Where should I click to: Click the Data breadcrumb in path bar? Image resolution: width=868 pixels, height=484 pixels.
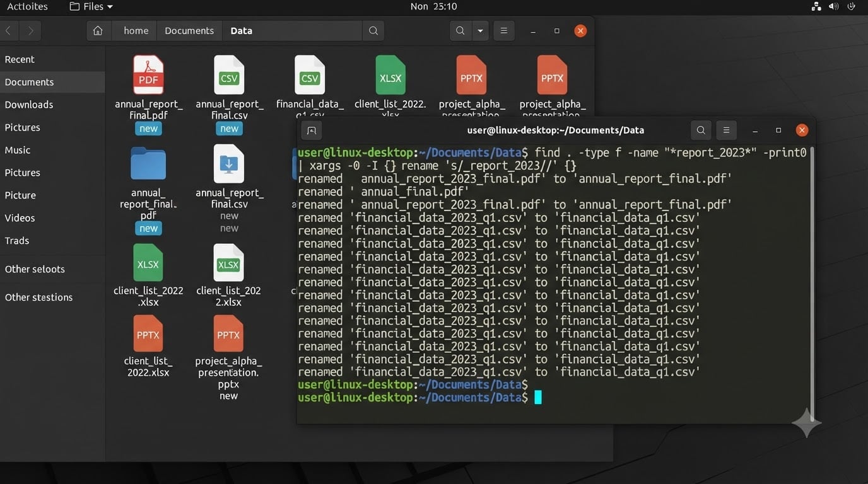[x=242, y=30]
